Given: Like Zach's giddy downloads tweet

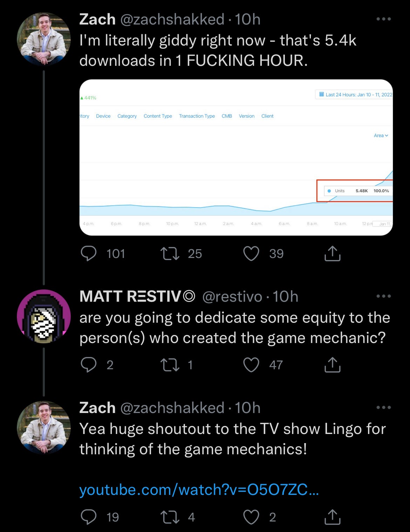Looking at the screenshot, I should (251, 254).
